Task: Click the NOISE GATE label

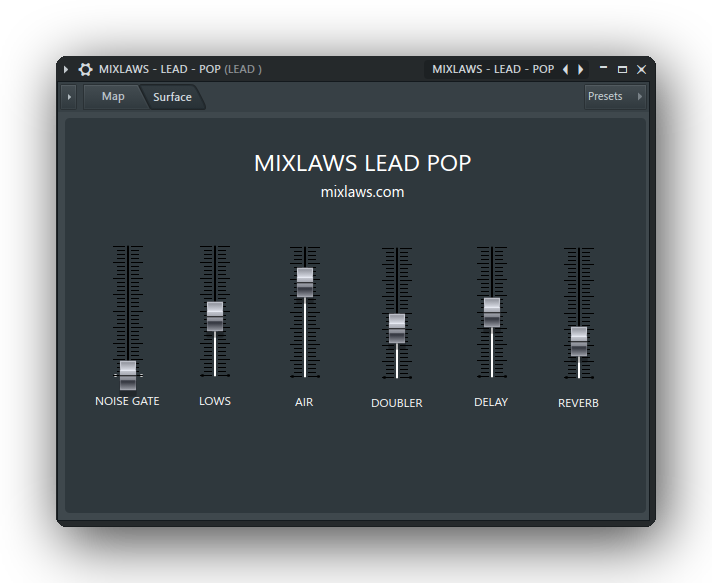Action: click(127, 401)
